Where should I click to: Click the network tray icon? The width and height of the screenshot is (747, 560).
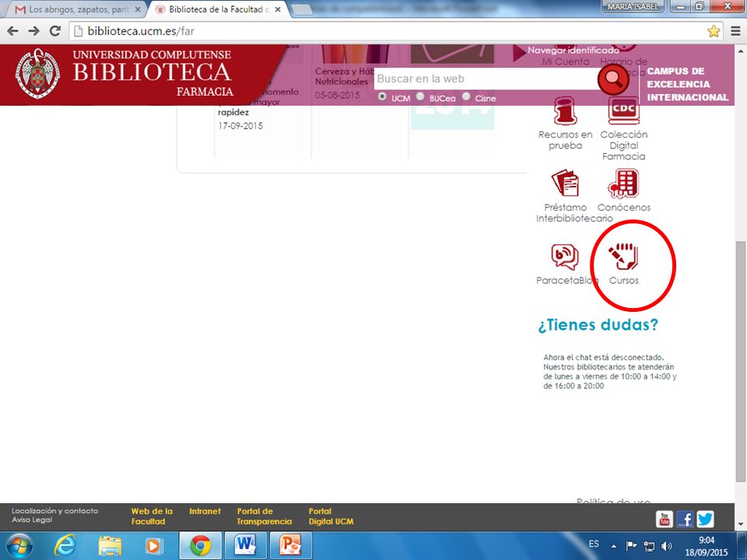coord(649,546)
